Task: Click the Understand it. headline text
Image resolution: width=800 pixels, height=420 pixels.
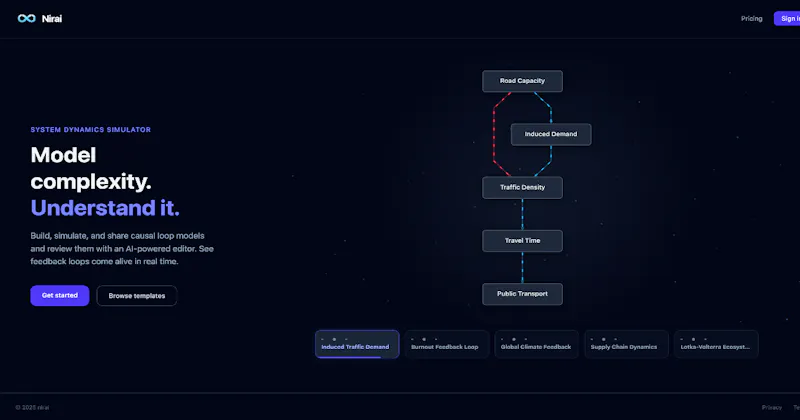Action: [x=105, y=208]
